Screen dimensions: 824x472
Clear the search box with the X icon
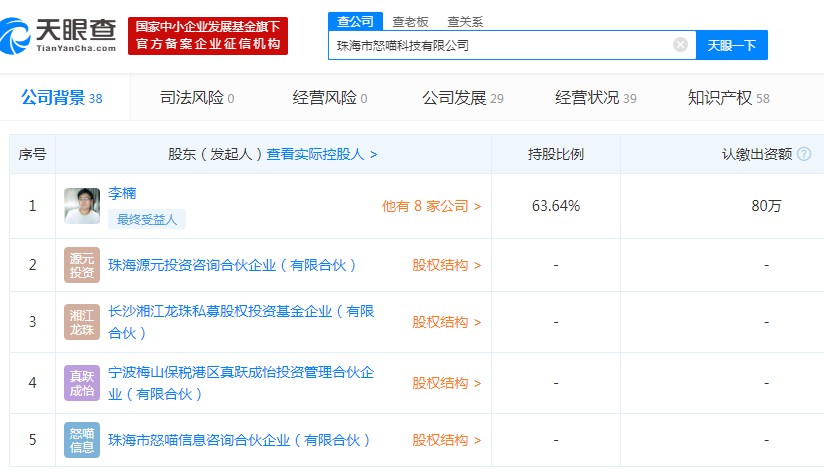680,45
